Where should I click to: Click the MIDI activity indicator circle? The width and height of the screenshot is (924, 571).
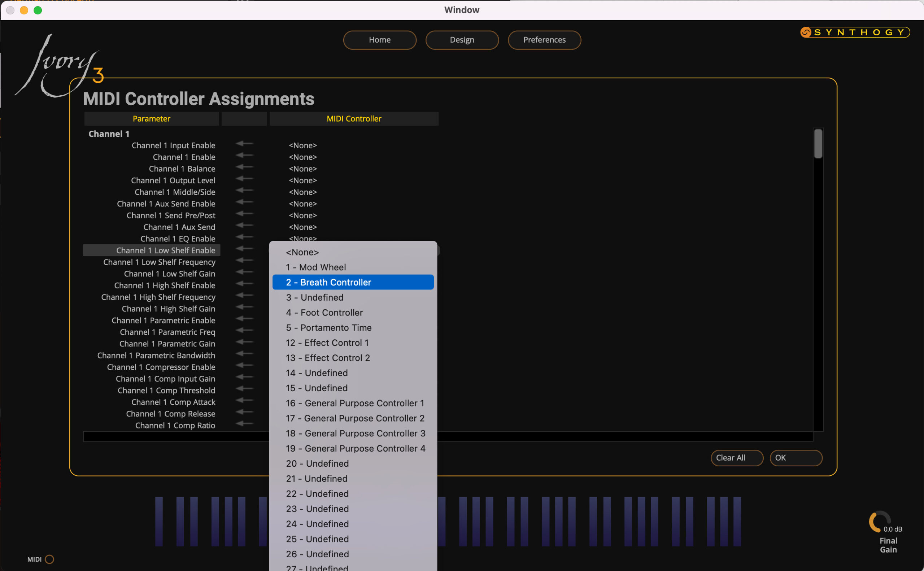coord(49,559)
